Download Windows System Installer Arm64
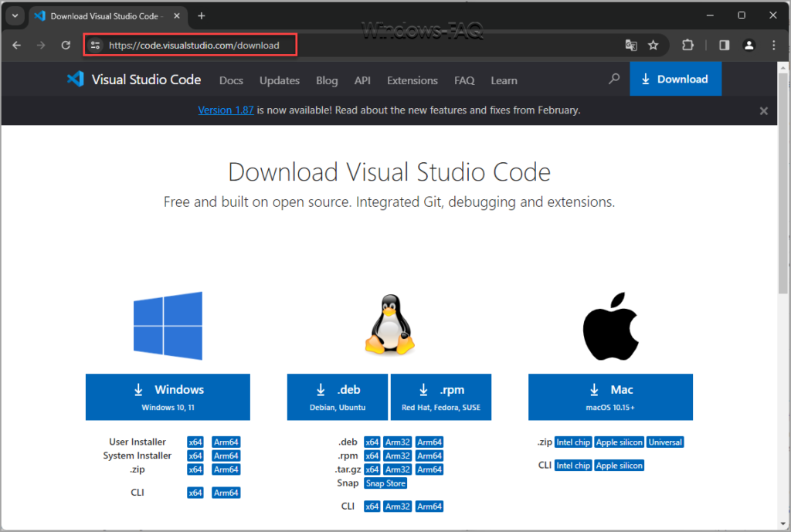The height and width of the screenshot is (532, 791). point(226,456)
